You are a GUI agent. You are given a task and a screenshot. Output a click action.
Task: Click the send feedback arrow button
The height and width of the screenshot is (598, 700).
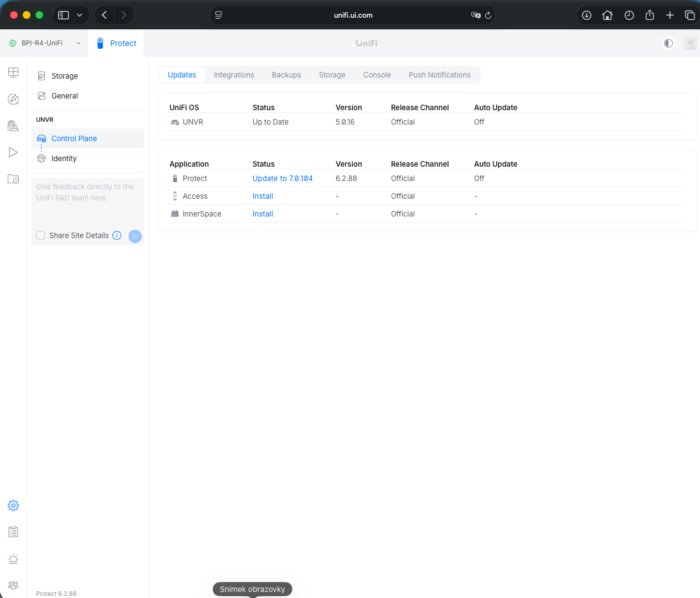click(135, 236)
